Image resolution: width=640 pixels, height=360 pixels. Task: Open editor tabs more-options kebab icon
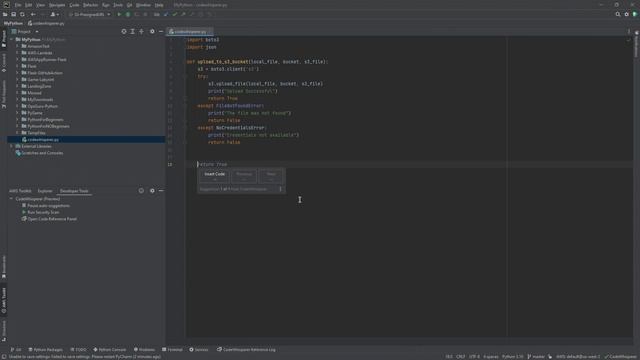point(629,31)
